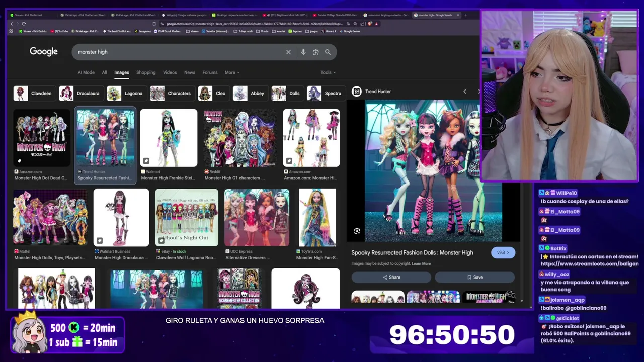The height and width of the screenshot is (362, 644).
Task: Filter by Characters chip
Action: [x=172, y=94]
